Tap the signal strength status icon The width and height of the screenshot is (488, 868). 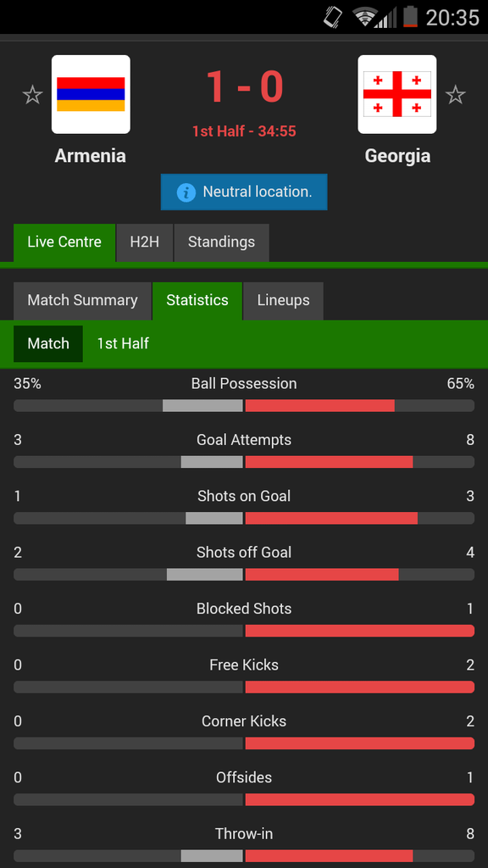[386, 17]
